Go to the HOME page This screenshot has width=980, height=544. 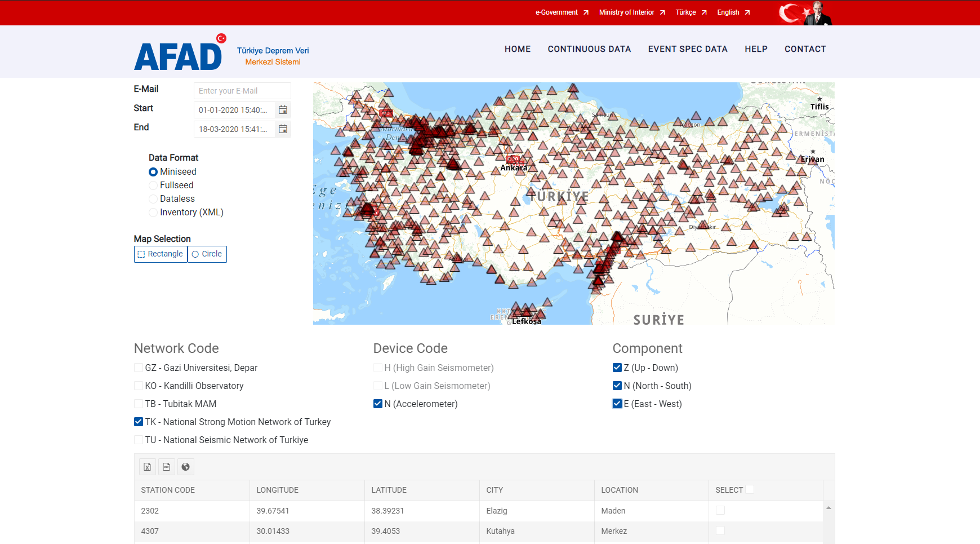(518, 49)
